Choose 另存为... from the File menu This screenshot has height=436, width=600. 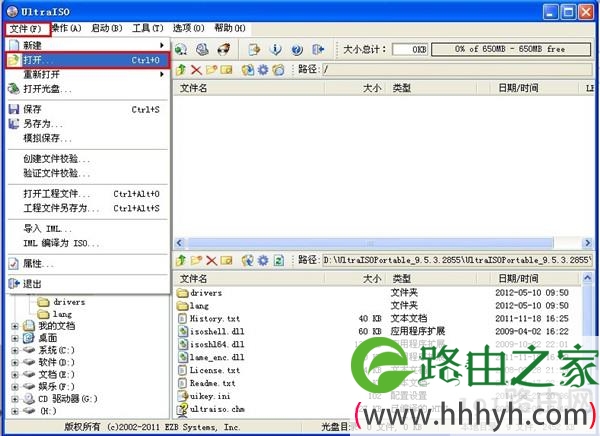pos(88,124)
